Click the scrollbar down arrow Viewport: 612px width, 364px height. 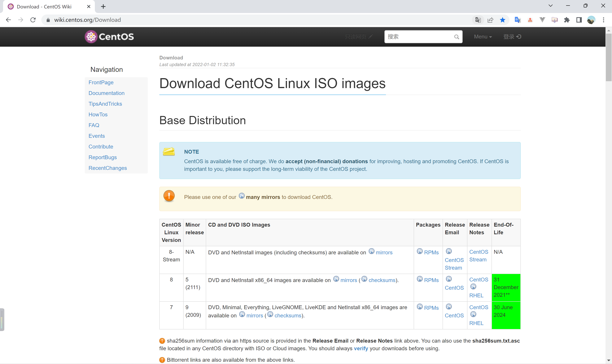[x=609, y=360]
